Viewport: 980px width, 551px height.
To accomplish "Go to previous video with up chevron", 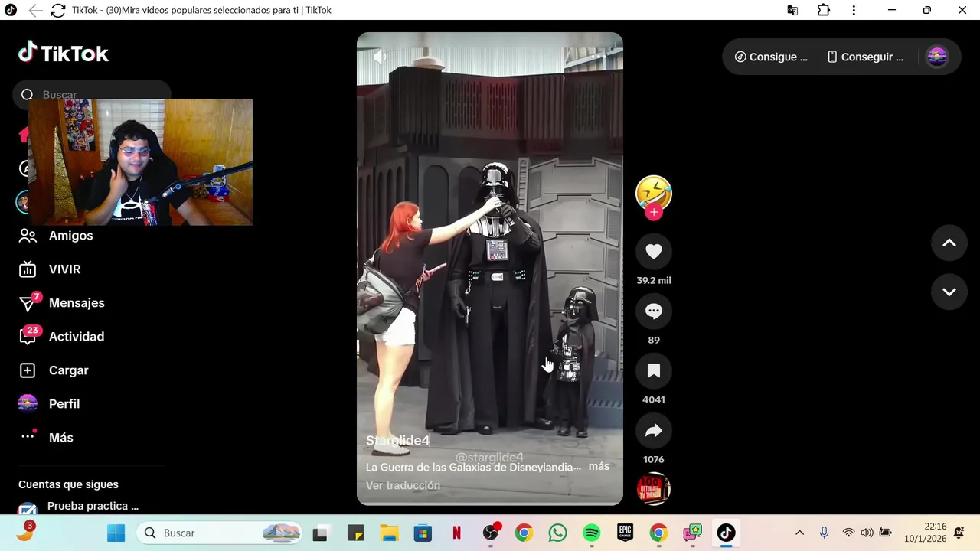I will pyautogui.click(x=949, y=243).
